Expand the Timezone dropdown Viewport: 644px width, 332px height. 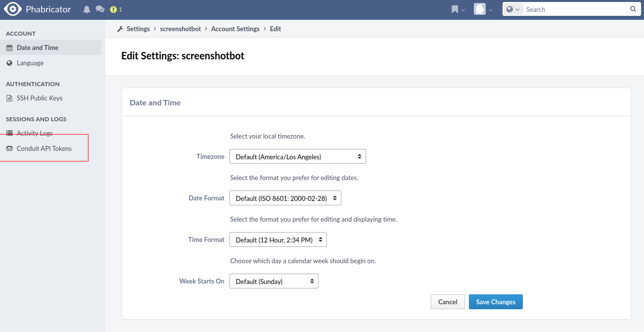297,157
